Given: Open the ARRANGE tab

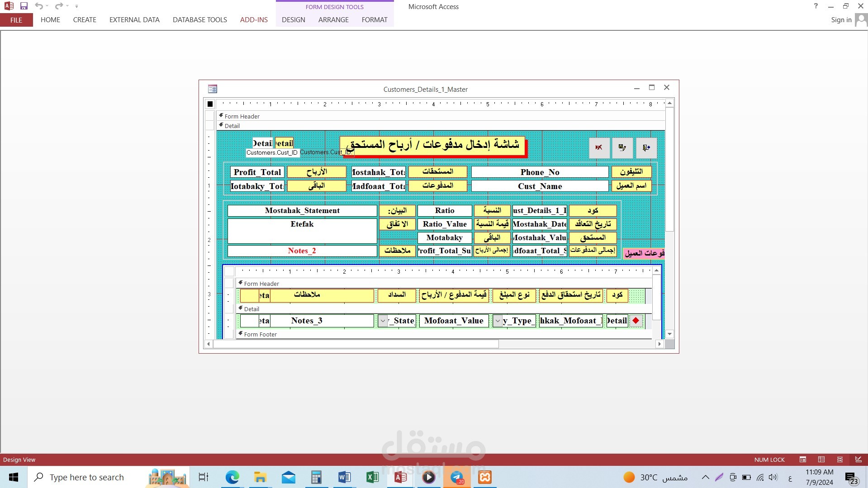Looking at the screenshot, I should click(333, 20).
